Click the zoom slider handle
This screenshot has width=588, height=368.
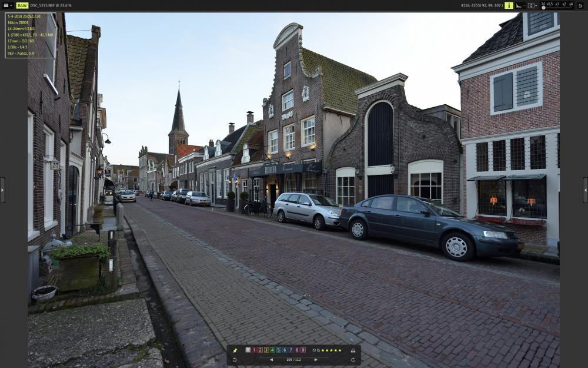[x=543, y=8]
